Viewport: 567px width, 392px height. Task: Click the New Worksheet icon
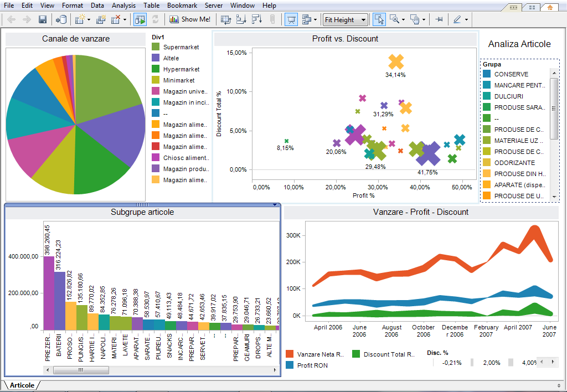(80, 19)
